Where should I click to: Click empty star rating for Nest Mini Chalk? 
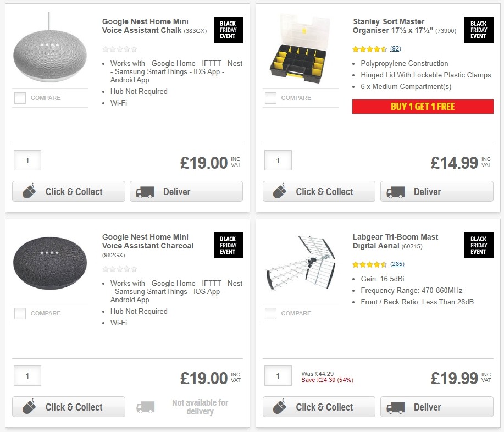point(119,49)
